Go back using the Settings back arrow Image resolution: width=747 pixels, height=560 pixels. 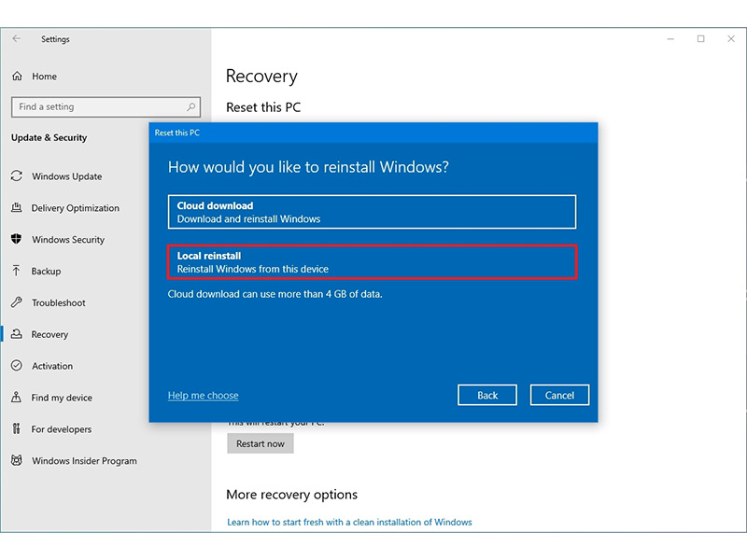17,38
